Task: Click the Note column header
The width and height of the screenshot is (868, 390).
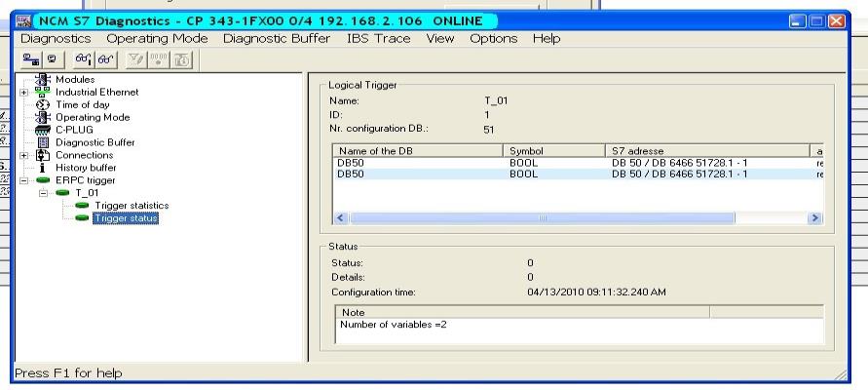Action: [522, 312]
